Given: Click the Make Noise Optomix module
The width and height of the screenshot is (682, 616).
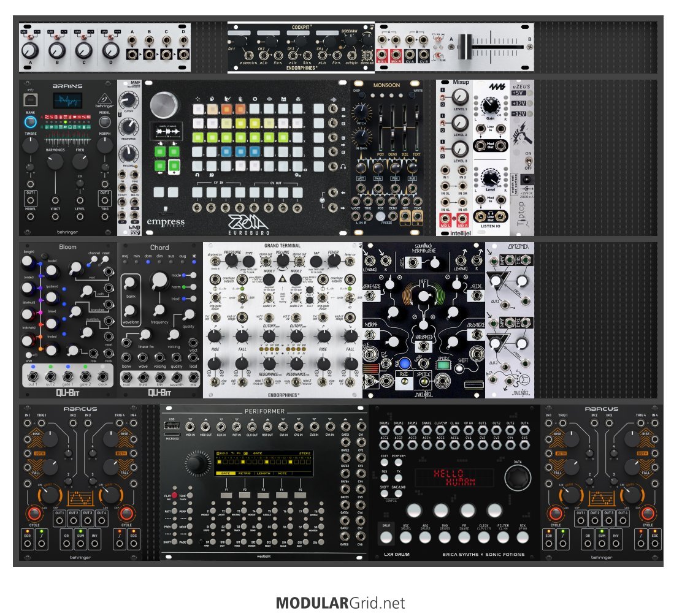Looking at the screenshot, I should tap(509, 320).
